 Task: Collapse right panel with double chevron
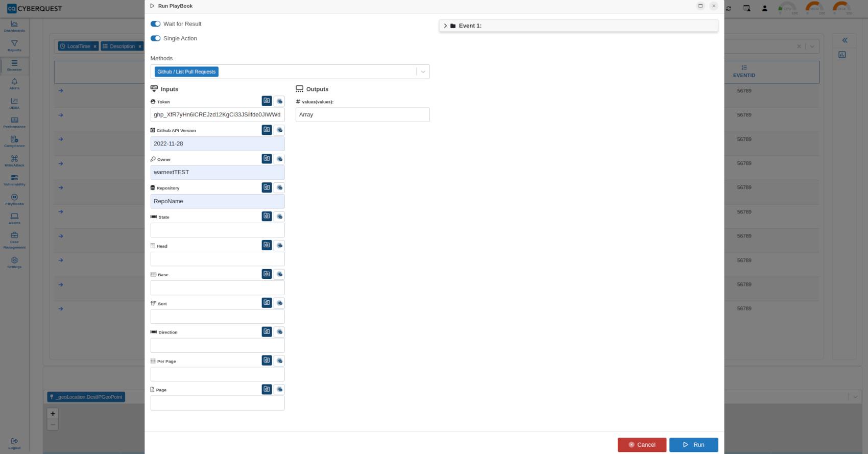(845, 40)
